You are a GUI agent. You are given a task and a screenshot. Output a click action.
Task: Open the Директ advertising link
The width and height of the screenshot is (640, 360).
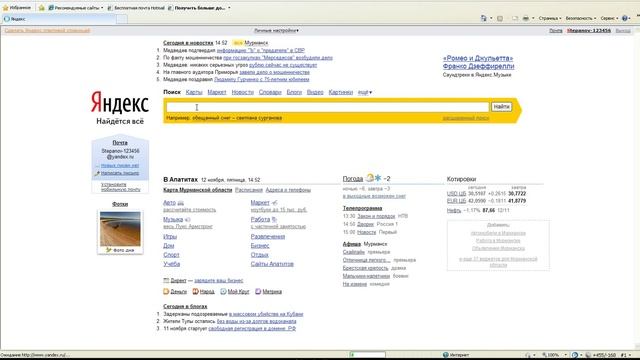(x=178, y=280)
